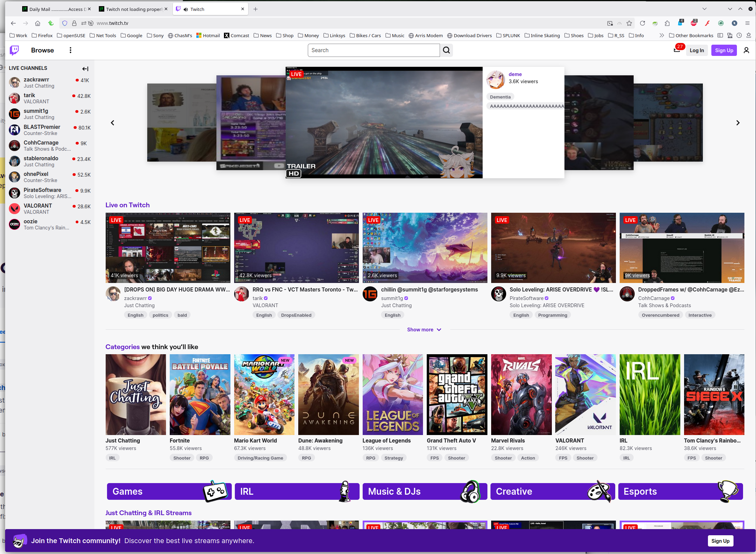Bookmark this page with star icon

pyautogui.click(x=629, y=23)
